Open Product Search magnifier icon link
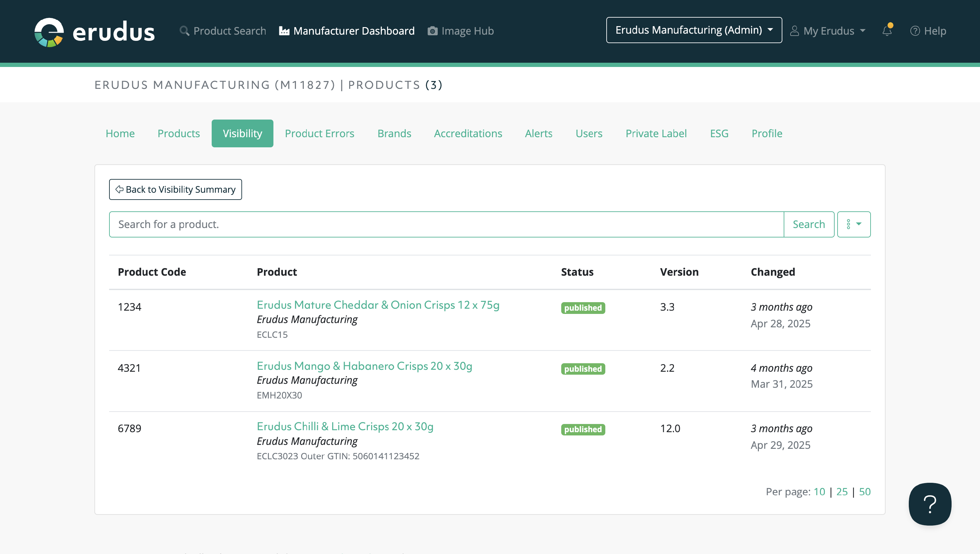 [185, 31]
